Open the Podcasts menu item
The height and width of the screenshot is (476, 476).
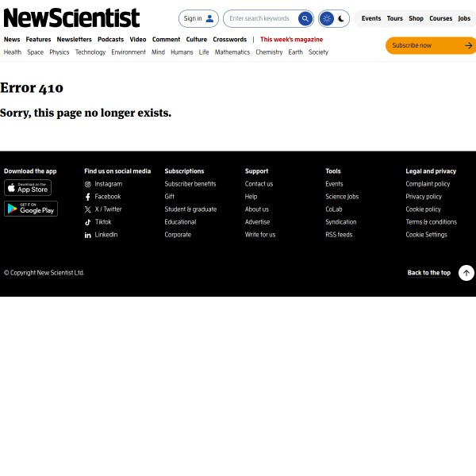pyautogui.click(x=110, y=40)
